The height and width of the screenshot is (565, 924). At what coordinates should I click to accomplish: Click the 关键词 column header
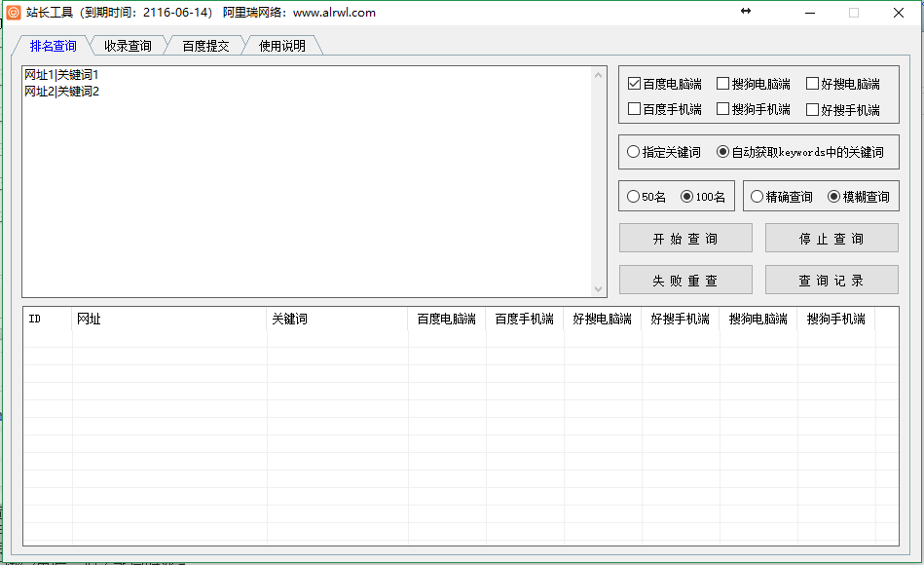point(337,320)
